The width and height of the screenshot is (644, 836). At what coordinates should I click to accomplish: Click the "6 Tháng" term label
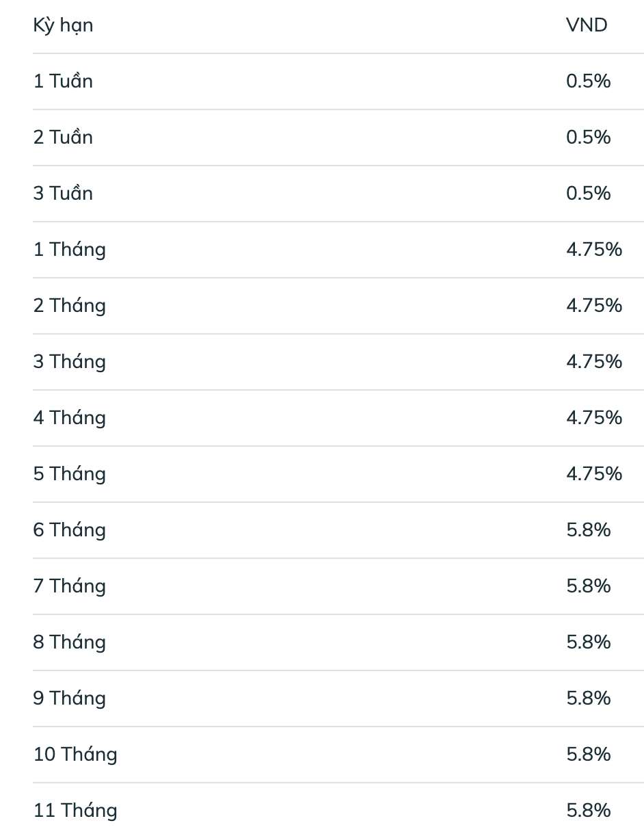[x=70, y=530]
